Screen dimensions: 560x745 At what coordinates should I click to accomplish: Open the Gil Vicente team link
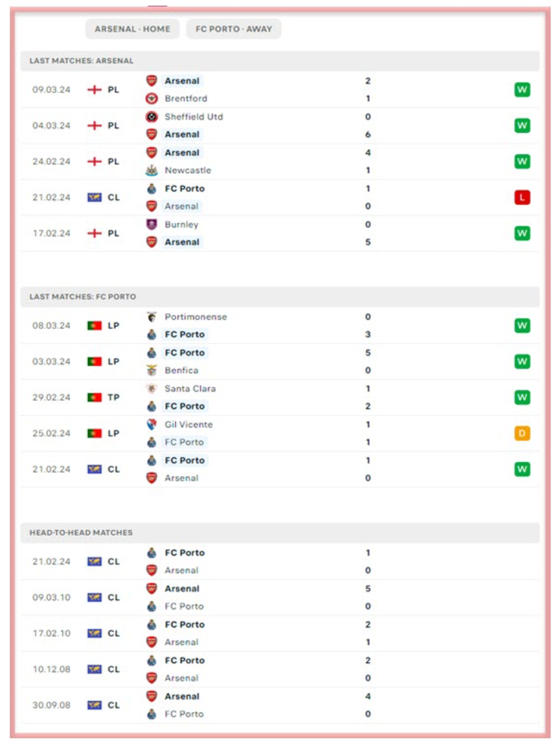pos(188,425)
